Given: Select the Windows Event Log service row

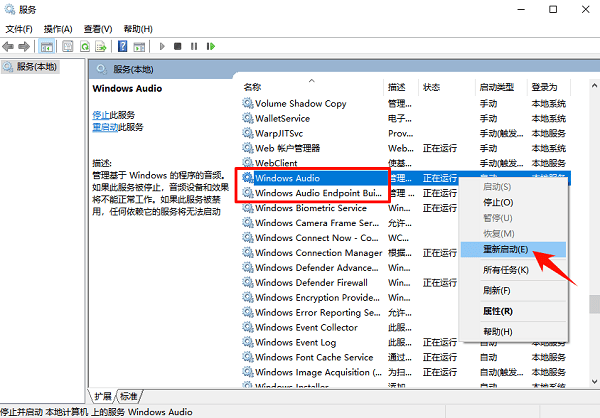Looking at the screenshot, I should (295, 342).
